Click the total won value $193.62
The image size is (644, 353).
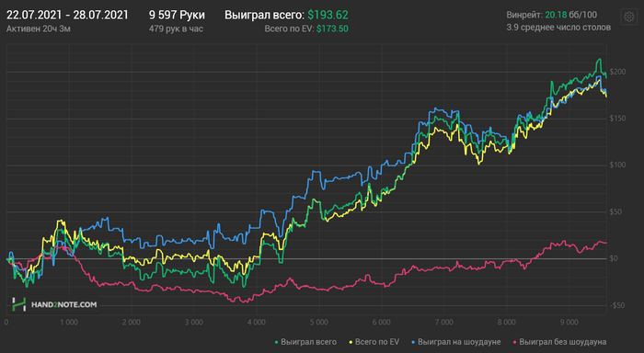[x=328, y=16]
